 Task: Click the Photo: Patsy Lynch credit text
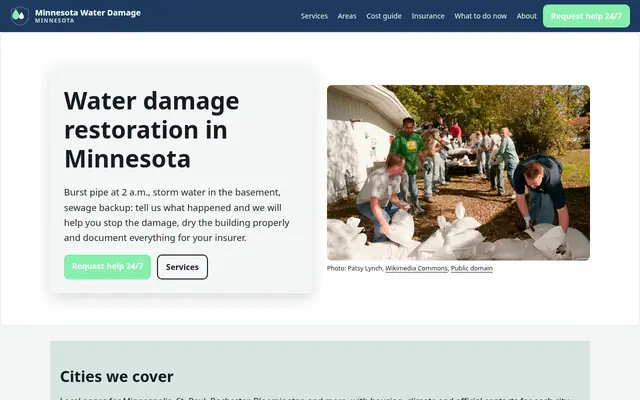pos(354,268)
